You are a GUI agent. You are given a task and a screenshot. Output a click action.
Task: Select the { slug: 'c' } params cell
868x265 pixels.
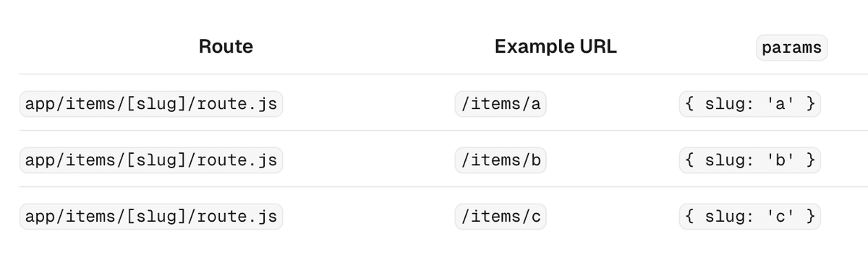pos(750,217)
